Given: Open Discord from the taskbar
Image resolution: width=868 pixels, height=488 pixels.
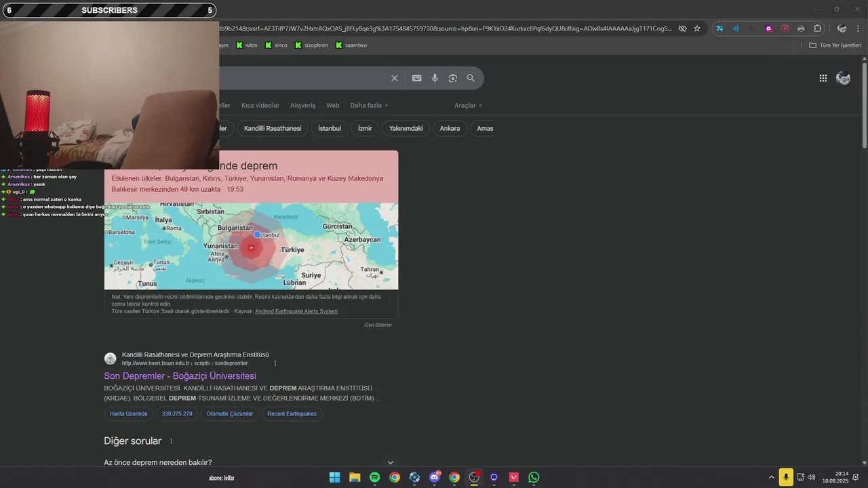Looking at the screenshot, I should point(435,477).
